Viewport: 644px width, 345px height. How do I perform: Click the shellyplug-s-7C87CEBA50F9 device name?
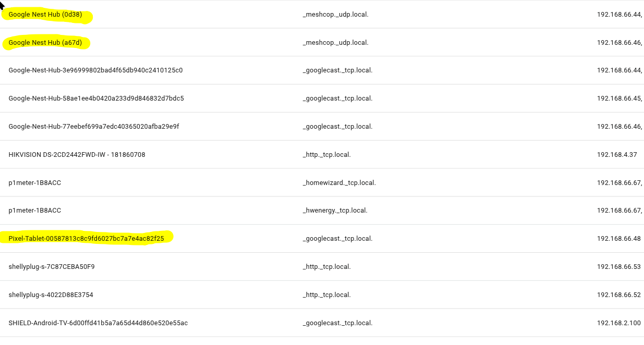coord(52,267)
